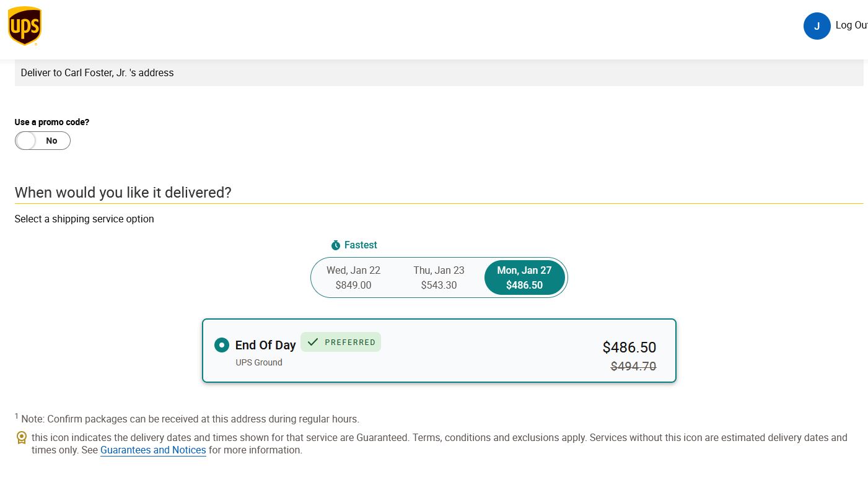Click the Deliver to Carl Foster bar
The width and height of the screenshot is (868, 485).
[439, 72]
